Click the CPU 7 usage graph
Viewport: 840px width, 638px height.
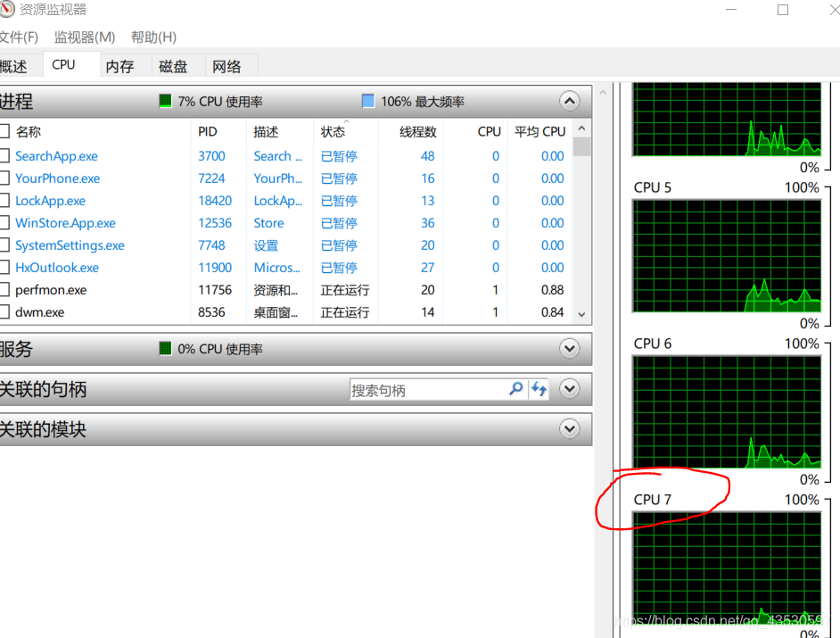point(727,568)
